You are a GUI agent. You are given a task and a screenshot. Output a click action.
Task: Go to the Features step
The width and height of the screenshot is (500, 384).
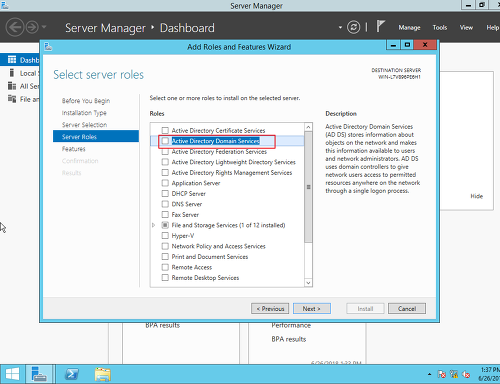click(74, 149)
